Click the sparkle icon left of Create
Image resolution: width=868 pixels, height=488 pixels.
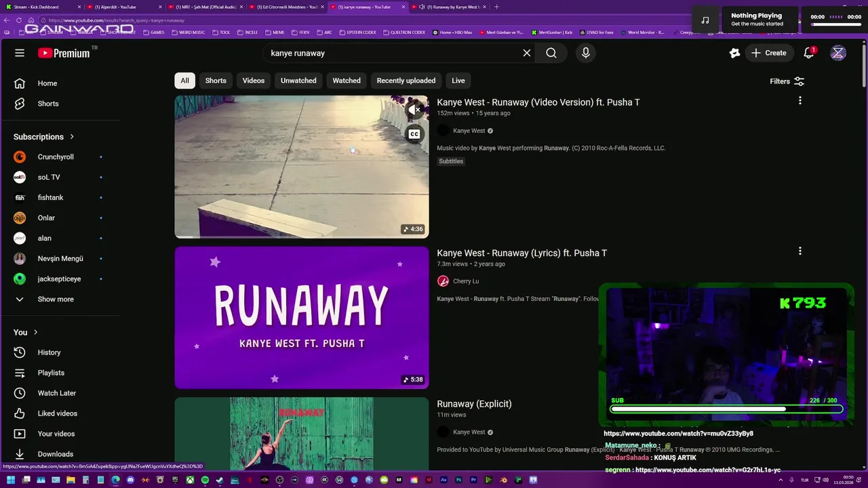click(734, 53)
